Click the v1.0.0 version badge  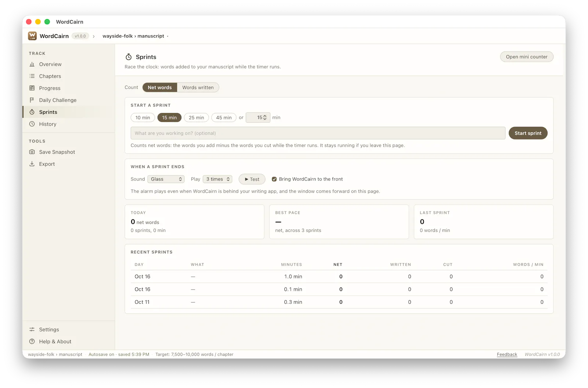(x=80, y=36)
